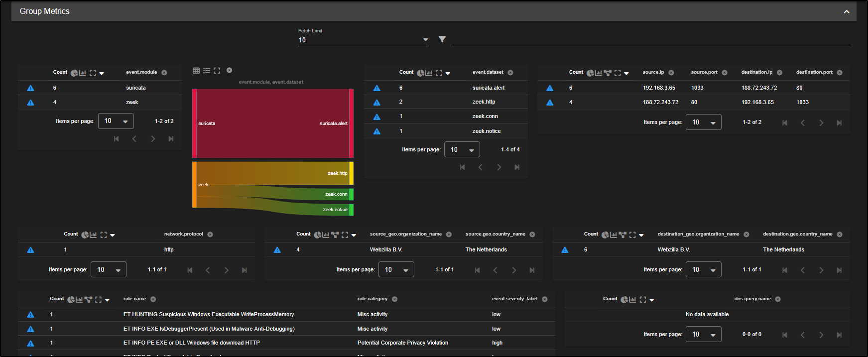The height and width of the screenshot is (357, 868).
Task: Remove the dns.query.name group
Action: pos(777,299)
